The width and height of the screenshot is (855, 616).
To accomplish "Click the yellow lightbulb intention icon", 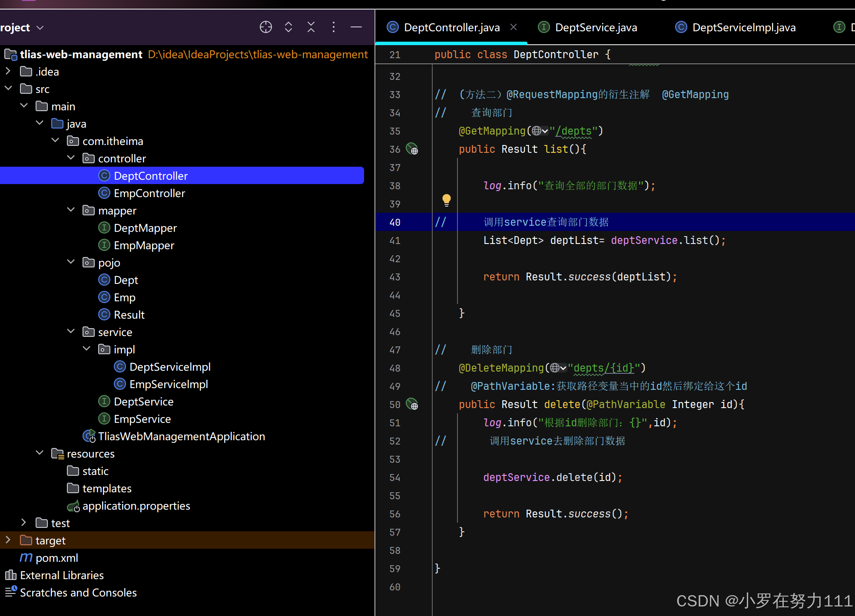I will 446,200.
